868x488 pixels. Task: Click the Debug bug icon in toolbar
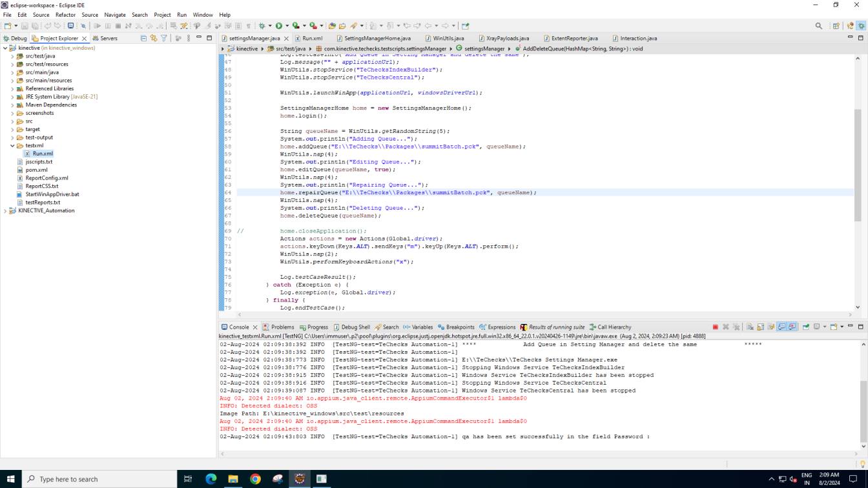(x=262, y=26)
